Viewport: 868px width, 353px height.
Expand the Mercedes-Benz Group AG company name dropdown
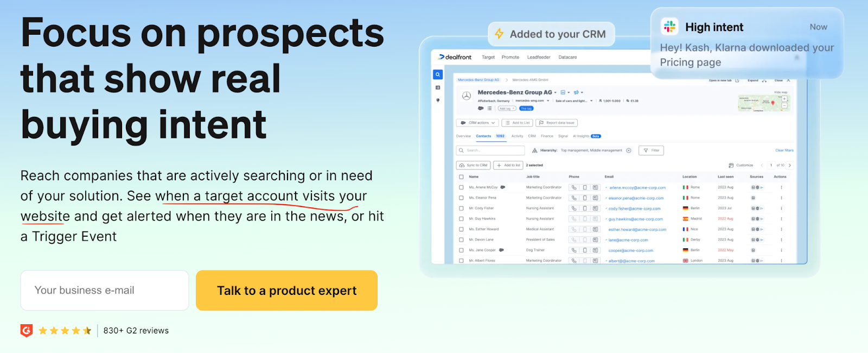555,93
